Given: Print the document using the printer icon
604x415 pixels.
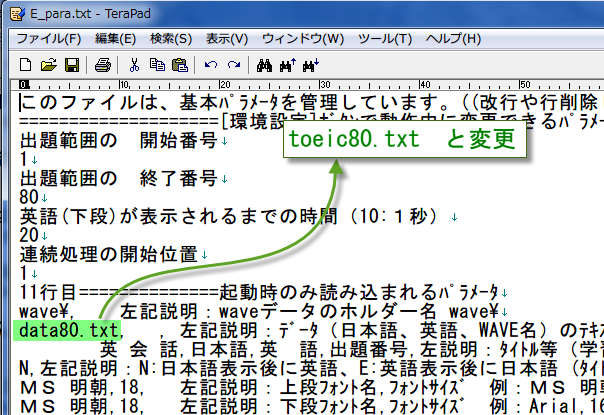Looking at the screenshot, I should [x=101, y=66].
